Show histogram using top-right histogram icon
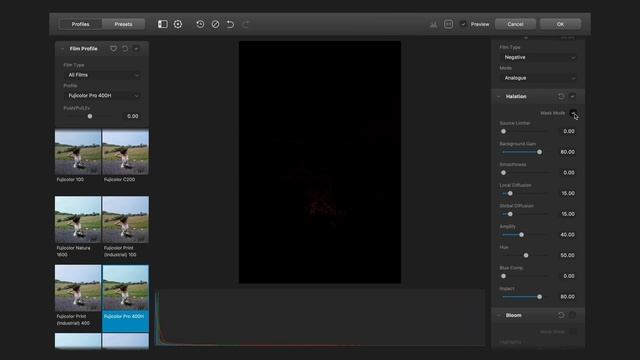This screenshot has height=360, width=640. 433,24
